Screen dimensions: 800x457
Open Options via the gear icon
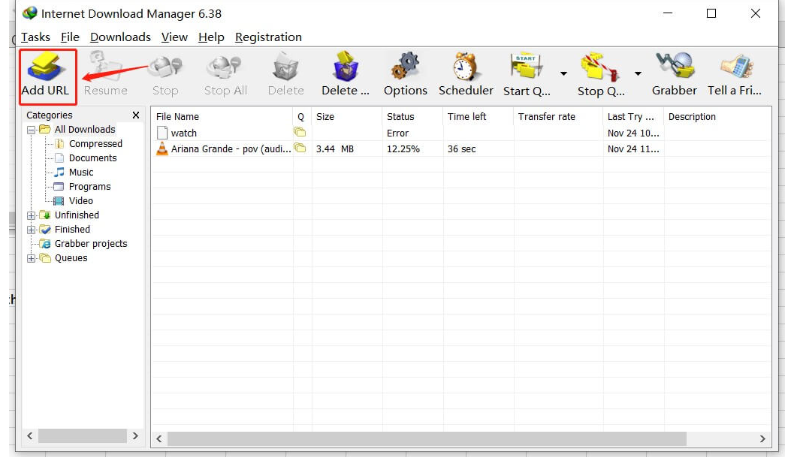pos(405,67)
